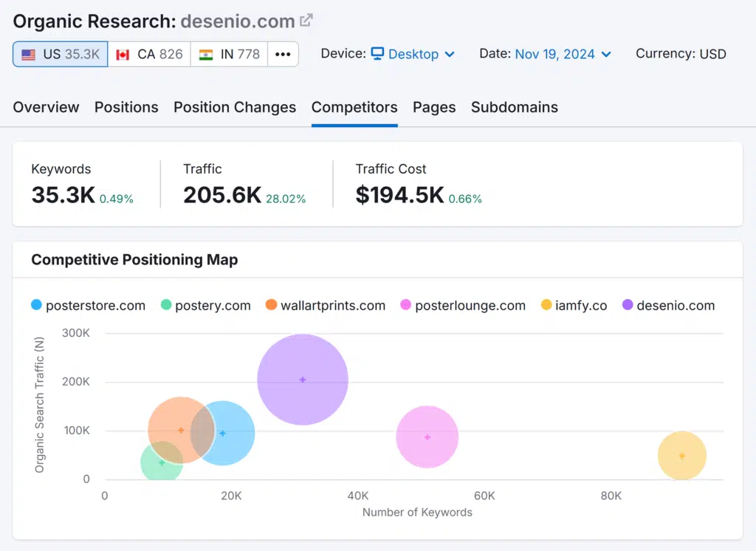
Task: Open the Date Nov 19, 2024 dropdown
Action: point(563,54)
